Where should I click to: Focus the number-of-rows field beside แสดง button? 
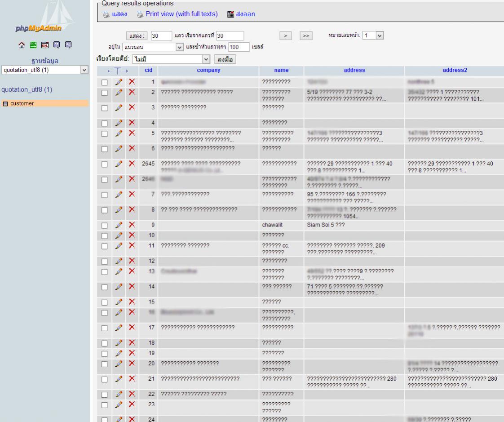(161, 36)
